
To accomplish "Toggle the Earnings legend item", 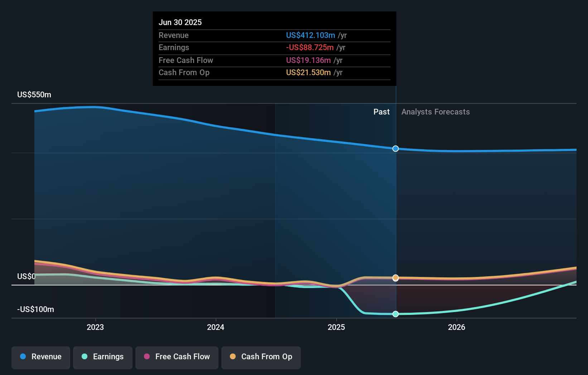I will [102, 357].
